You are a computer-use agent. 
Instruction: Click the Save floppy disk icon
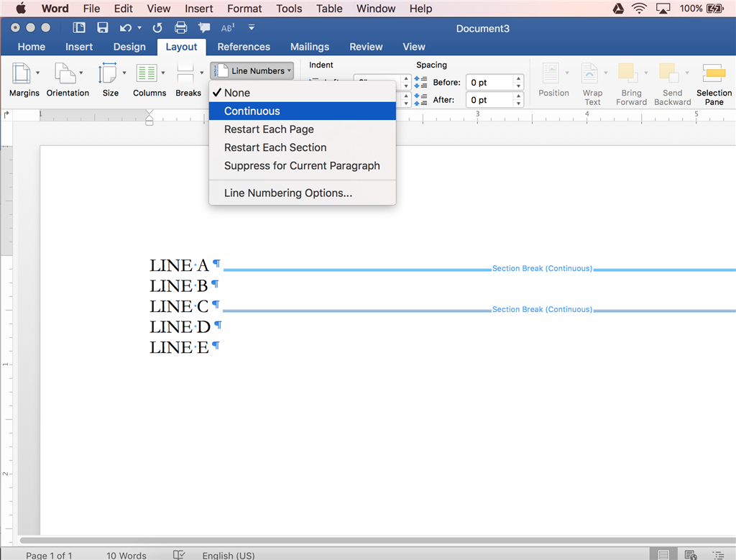[102, 28]
